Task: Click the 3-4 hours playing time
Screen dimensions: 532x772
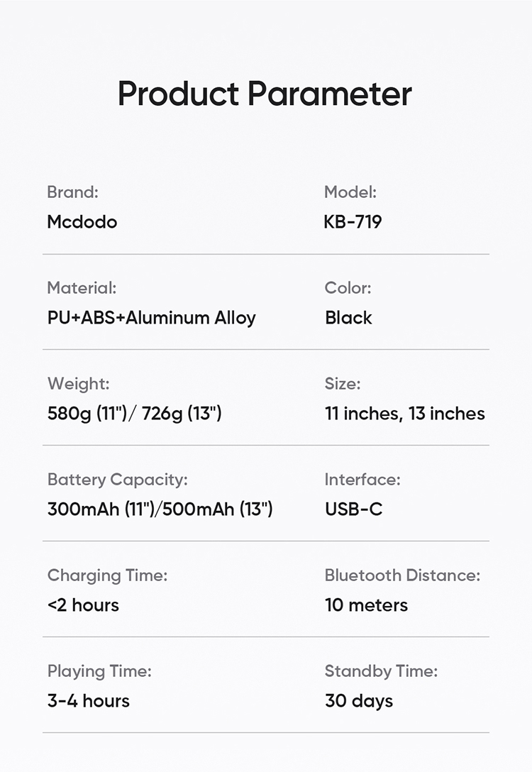Action: [x=88, y=701]
